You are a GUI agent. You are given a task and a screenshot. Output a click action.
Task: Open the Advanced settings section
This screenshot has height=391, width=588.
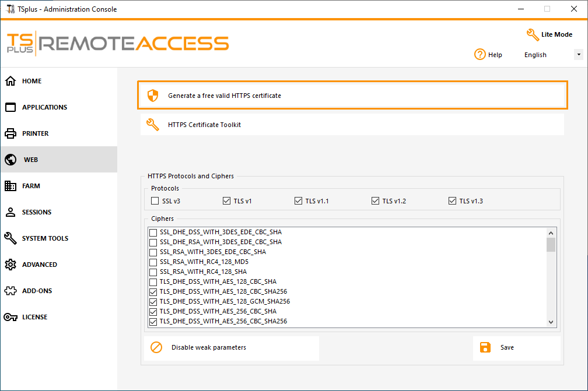pos(38,265)
